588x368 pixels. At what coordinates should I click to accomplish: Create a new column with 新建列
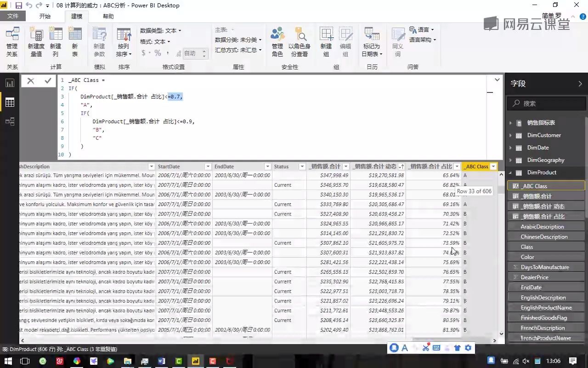pyautogui.click(x=55, y=40)
